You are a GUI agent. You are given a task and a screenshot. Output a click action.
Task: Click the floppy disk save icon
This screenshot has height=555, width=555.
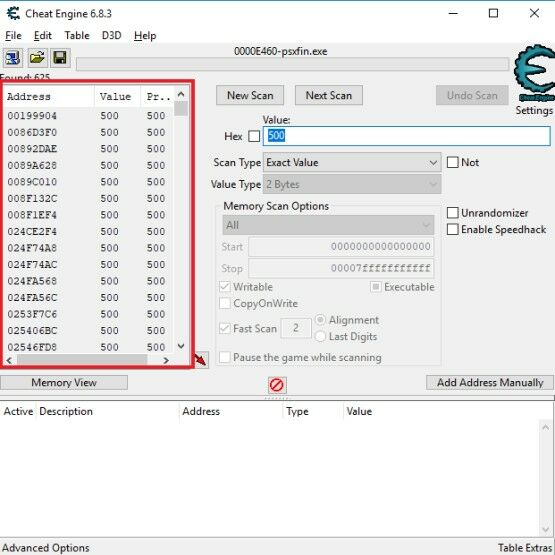point(60,58)
